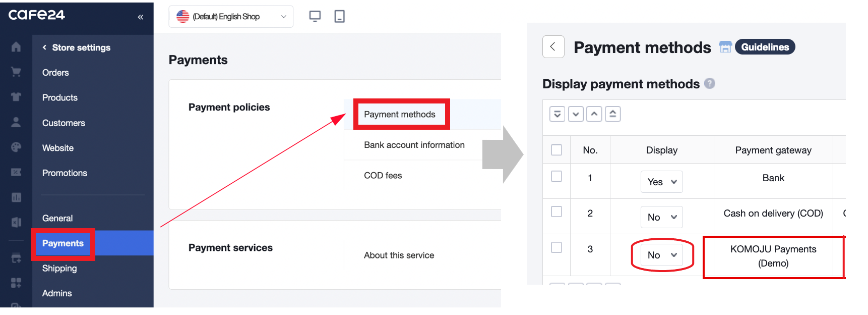
Task: Open Payments in Store settings menu
Action: click(x=63, y=243)
